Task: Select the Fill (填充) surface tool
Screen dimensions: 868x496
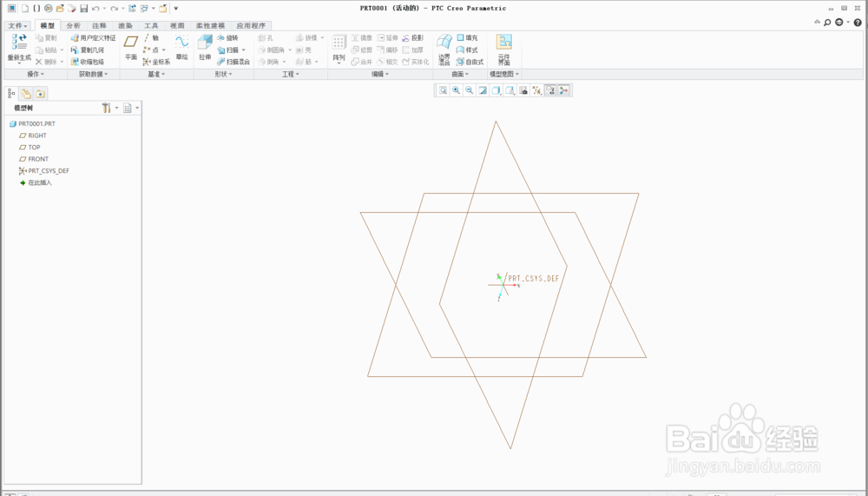Action: point(467,37)
